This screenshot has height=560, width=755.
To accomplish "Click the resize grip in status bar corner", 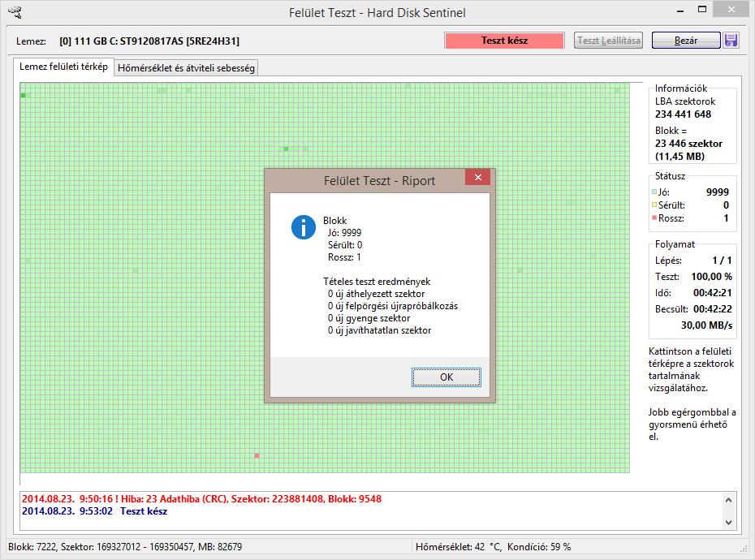I will (x=744, y=549).
